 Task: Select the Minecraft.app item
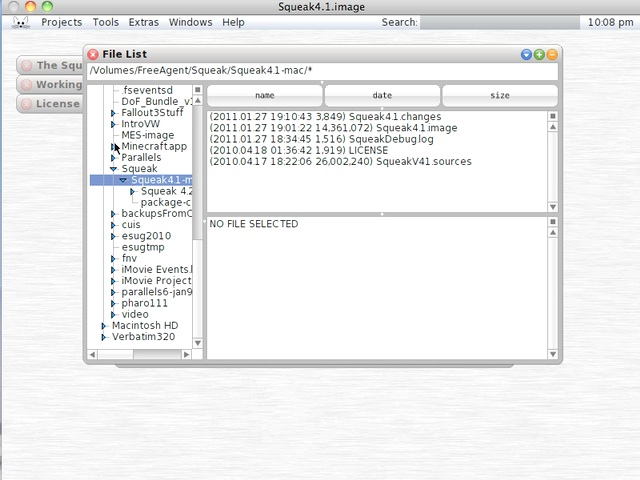pyautogui.click(x=154, y=147)
